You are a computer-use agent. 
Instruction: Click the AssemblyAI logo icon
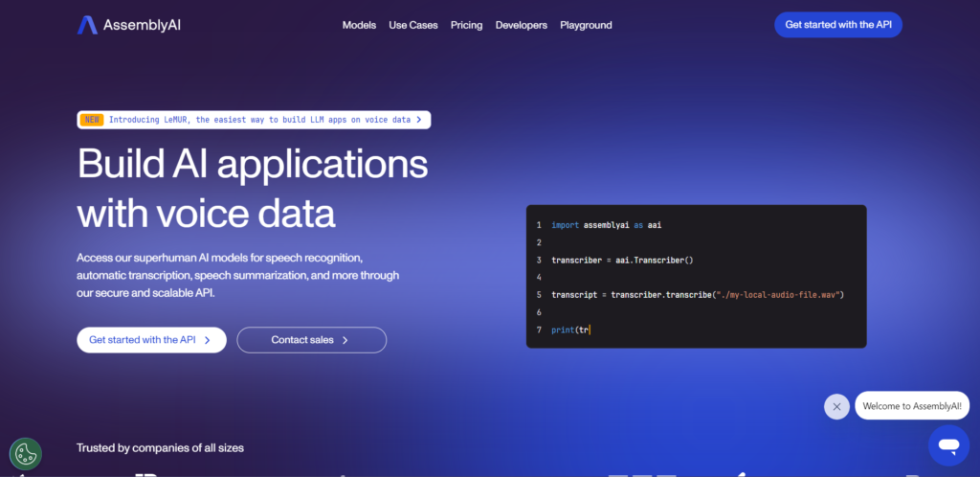(x=87, y=25)
